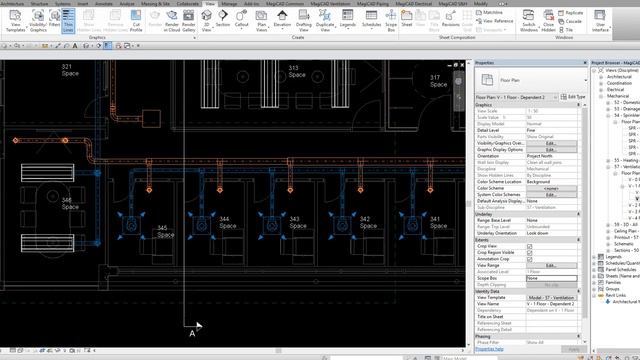This screenshot has width=640, height=360.
Task: Open the Legends tool
Action: coord(348,19)
